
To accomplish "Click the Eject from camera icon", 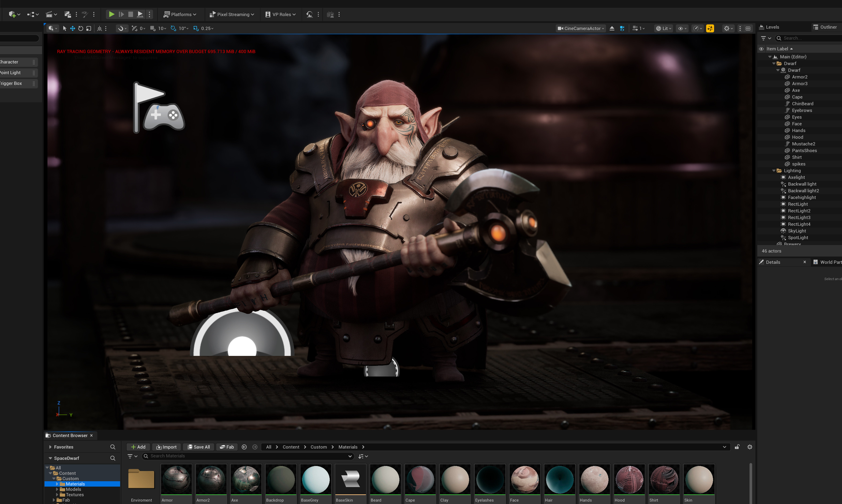I will click(612, 29).
